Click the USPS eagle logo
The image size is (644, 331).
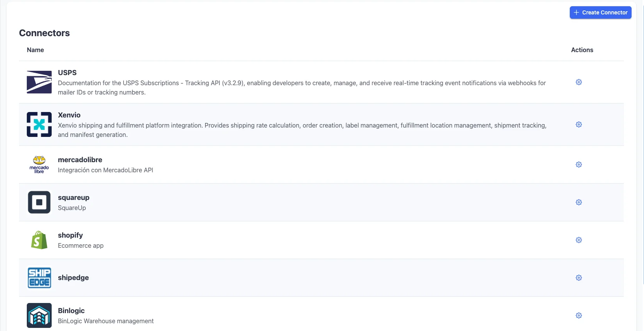[x=39, y=82]
